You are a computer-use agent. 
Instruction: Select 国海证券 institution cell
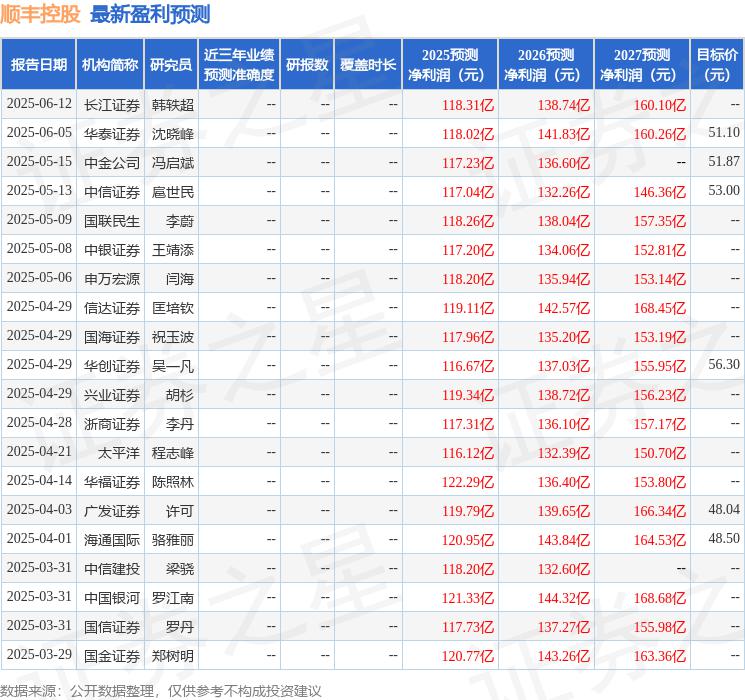(112, 337)
